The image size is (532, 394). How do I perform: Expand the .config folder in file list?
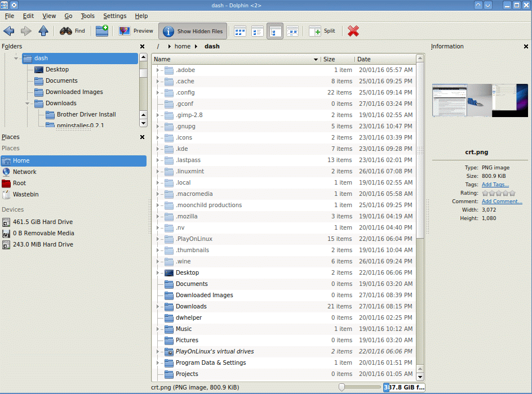pos(158,92)
